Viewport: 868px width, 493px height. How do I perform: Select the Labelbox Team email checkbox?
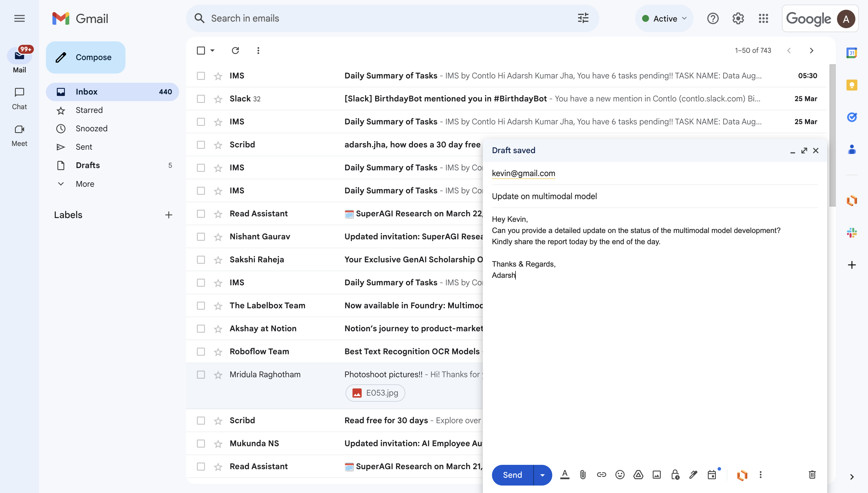[201, 306]
